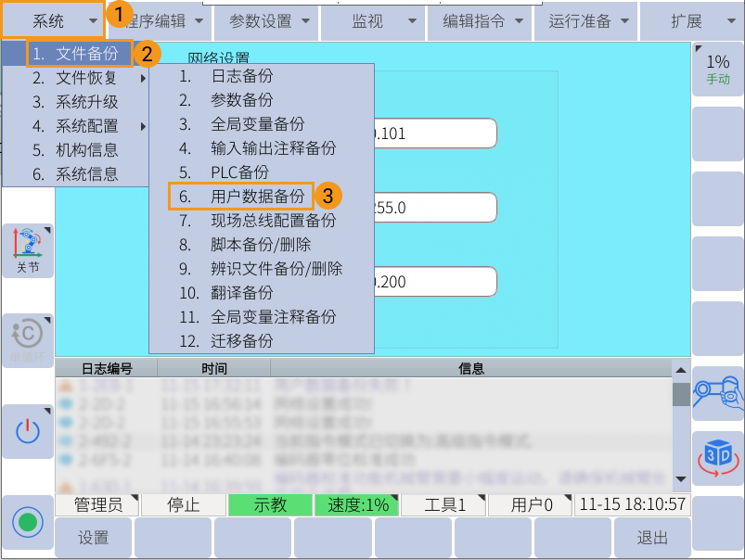Open the 3D view icon
Image resolution: width=745 pixels, height=560 pixels.
coord(717,458)
